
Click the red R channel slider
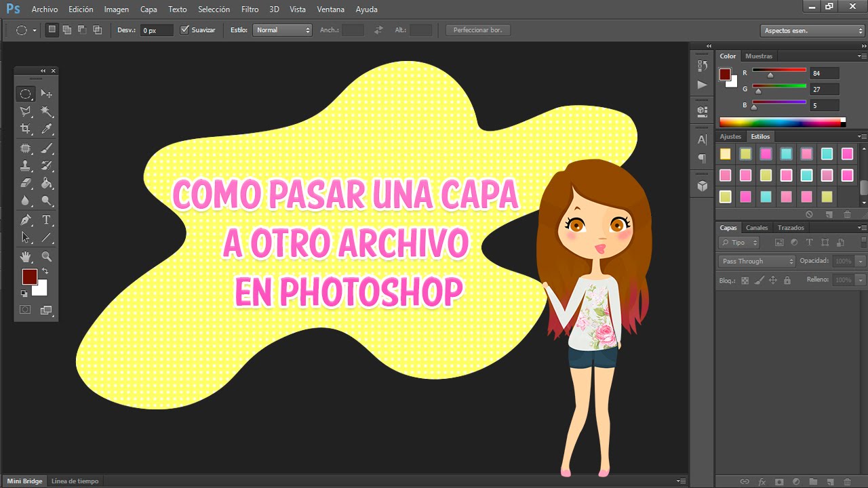pos(779,70)
